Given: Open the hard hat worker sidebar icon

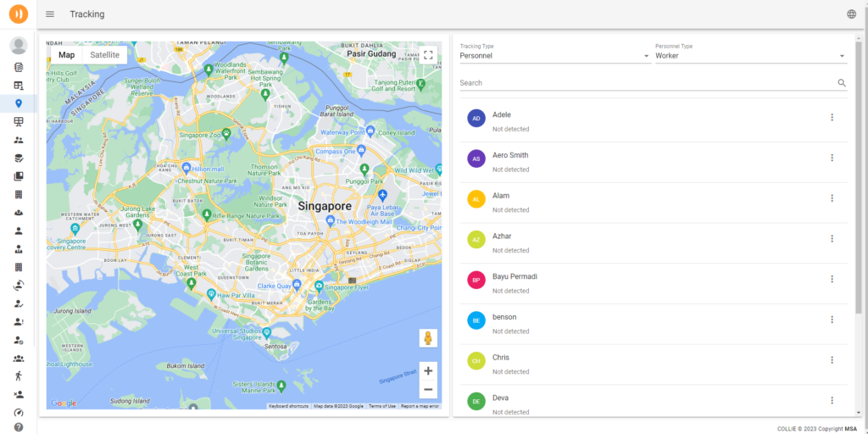Looking at the screenshot, I should 19,213.
